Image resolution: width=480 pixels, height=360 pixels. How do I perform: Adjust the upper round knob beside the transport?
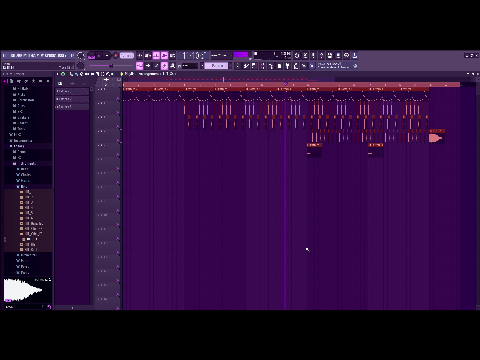pyautogui.click(x=81, y=55)
